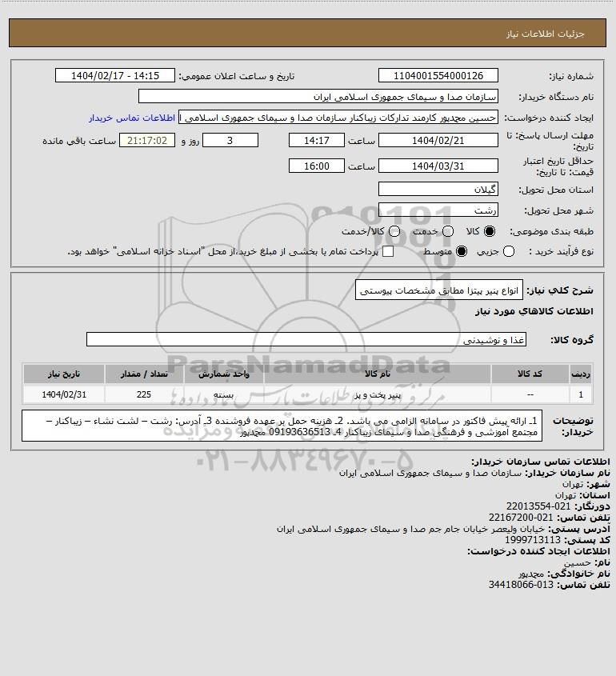
Task: Select the کالا/خدمت radio button
Action: [394, 231]
